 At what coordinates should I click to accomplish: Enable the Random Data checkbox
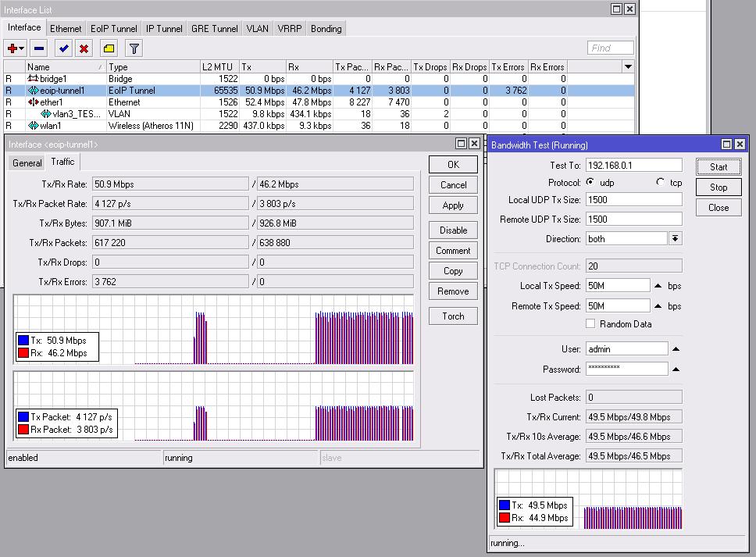tap(590, 323)
